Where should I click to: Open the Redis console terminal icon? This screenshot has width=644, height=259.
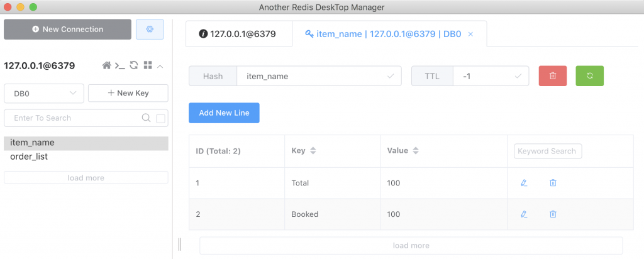[120, 65]
